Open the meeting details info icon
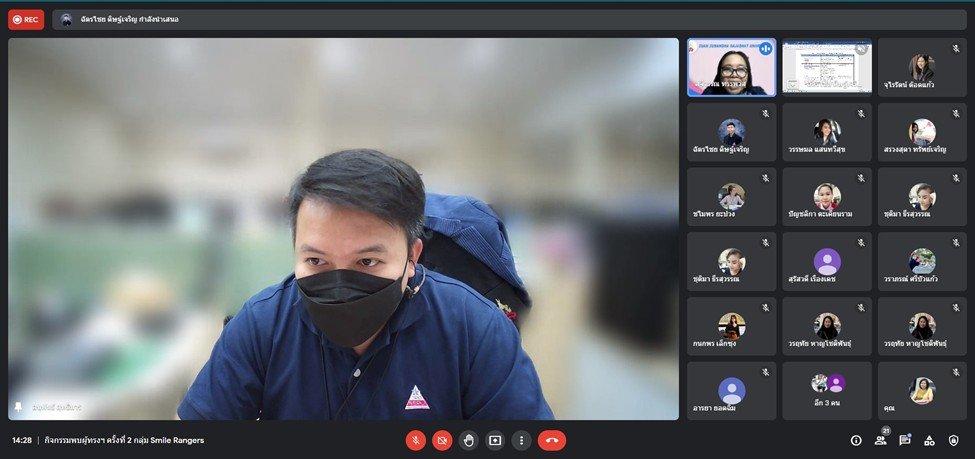 click(856, 440)
